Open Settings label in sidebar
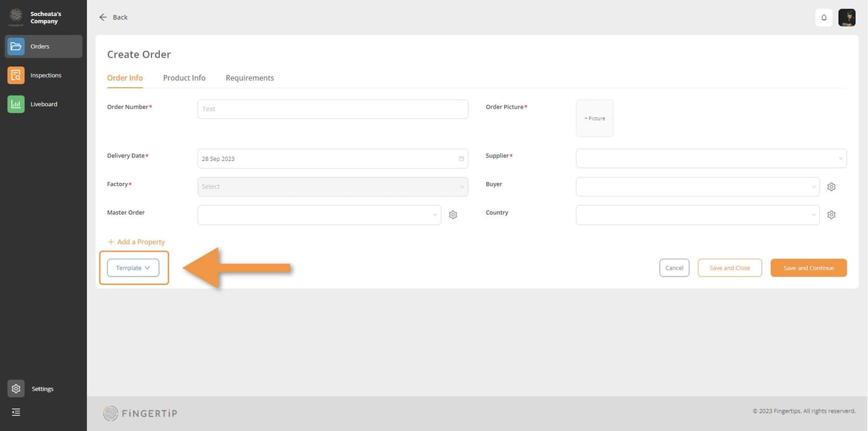 [43, 388]
